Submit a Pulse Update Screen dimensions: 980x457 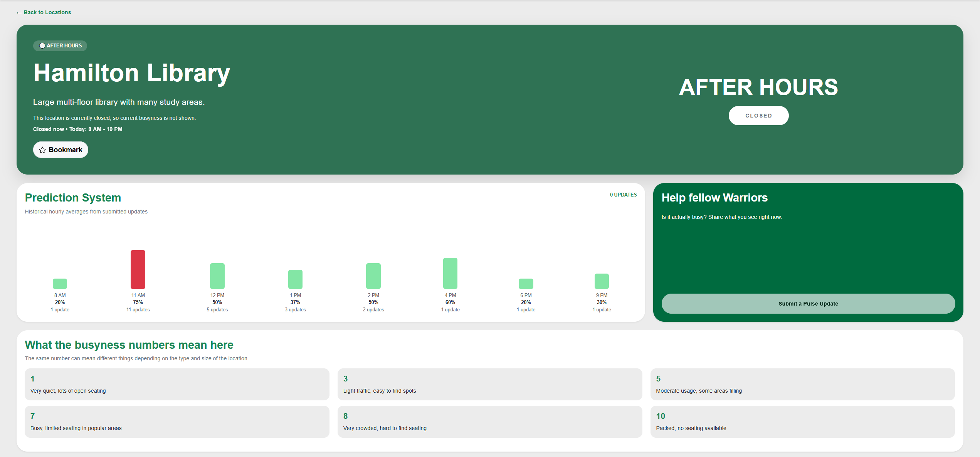point(808,304)
